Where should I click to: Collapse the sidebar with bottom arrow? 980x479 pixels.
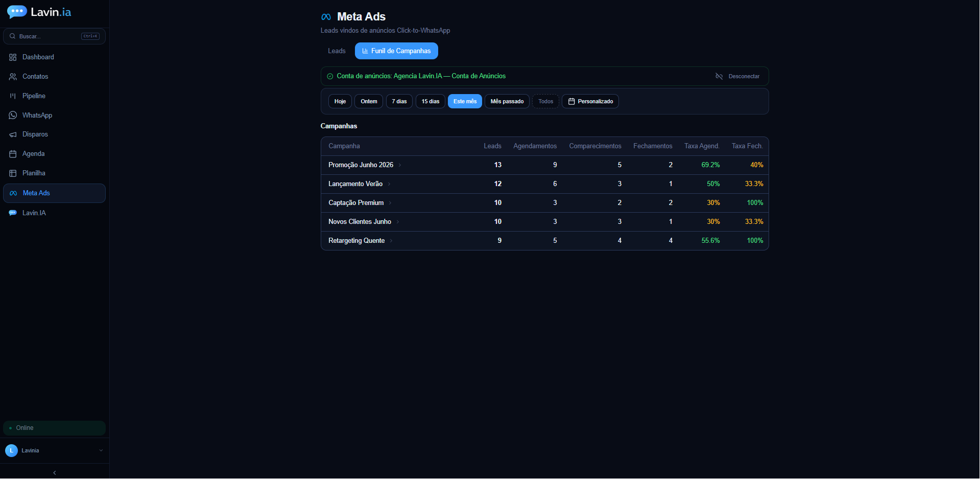[x=55, y=472]
